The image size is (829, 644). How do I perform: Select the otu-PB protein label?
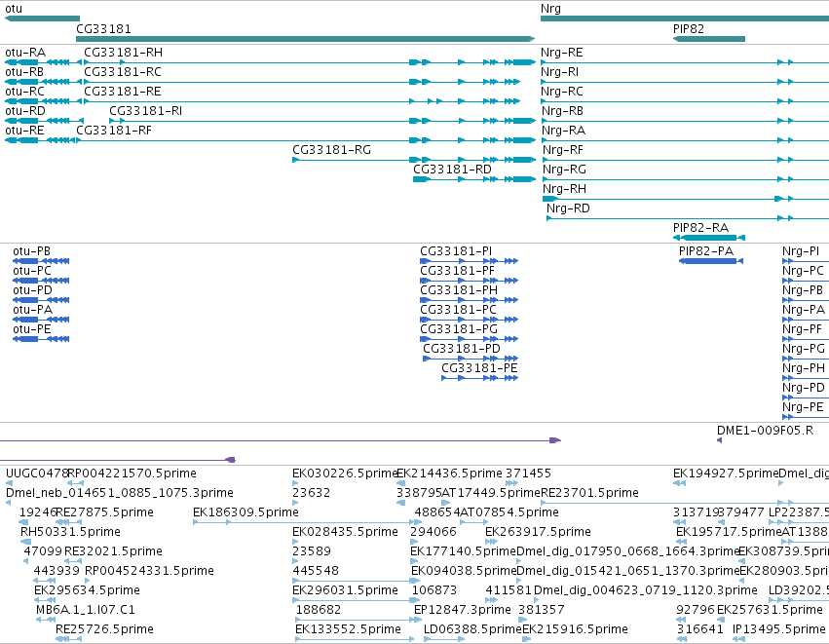pyautogui.click(x=32, y=251)
